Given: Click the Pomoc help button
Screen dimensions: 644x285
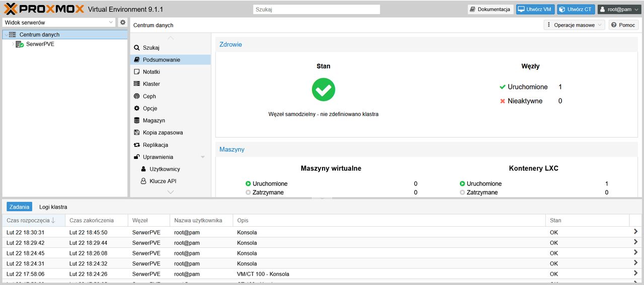Looking at the screenshot, I should (x=623, y=25).
